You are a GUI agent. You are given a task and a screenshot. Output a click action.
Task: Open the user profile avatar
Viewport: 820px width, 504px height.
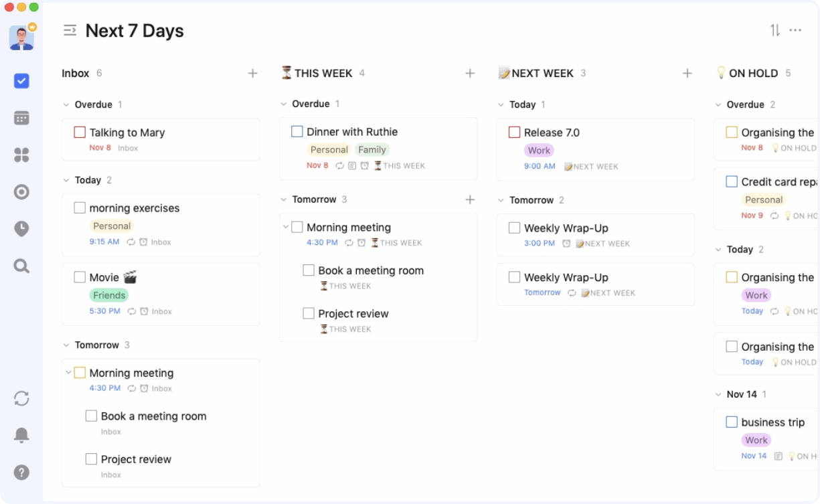pyautogui.click(x=21, y=38)
